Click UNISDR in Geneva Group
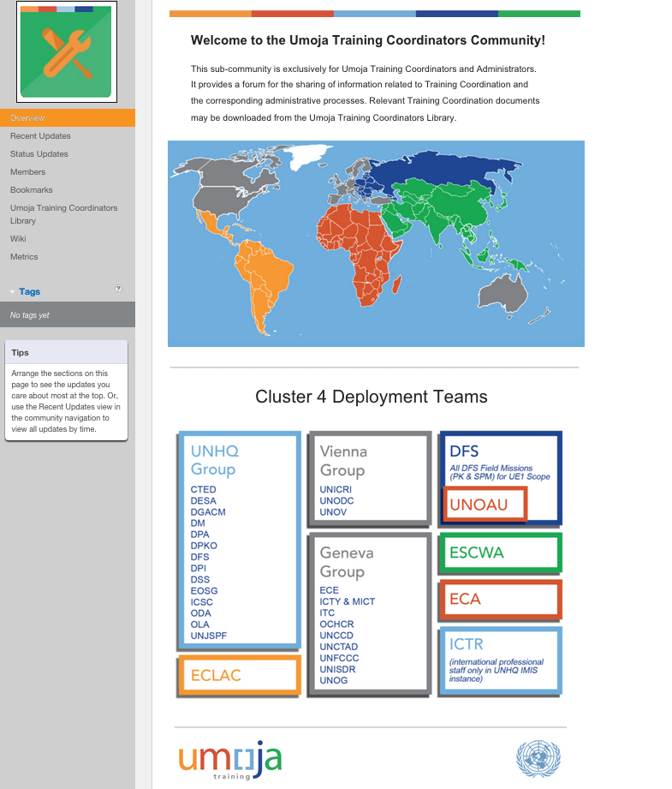This screenshot has height=789, width=672. tap(337, 670)
